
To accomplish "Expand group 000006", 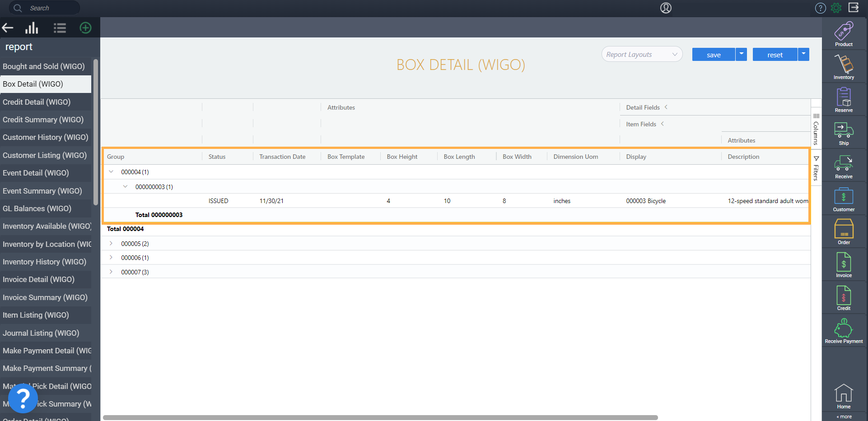I will (x=111, y=257).
